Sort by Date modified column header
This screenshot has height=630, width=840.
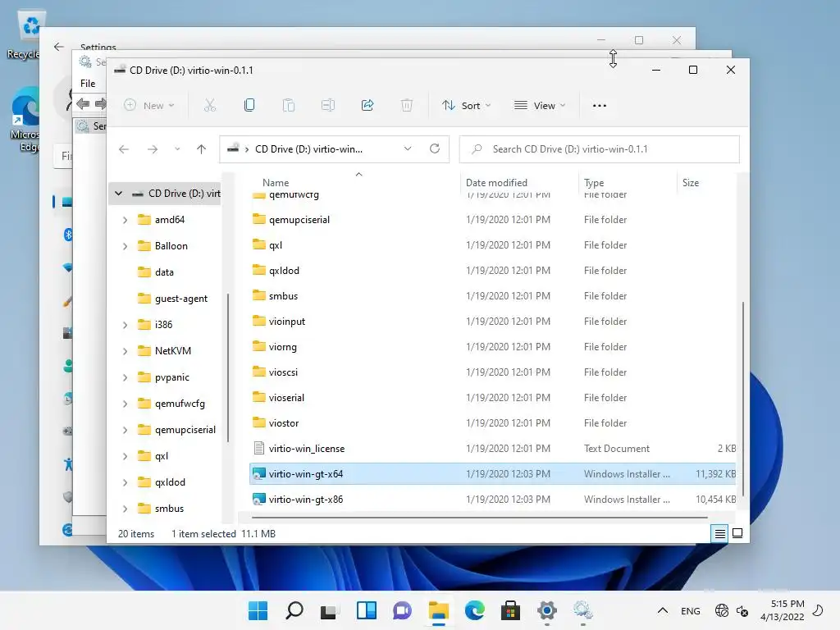coord(496,183)
